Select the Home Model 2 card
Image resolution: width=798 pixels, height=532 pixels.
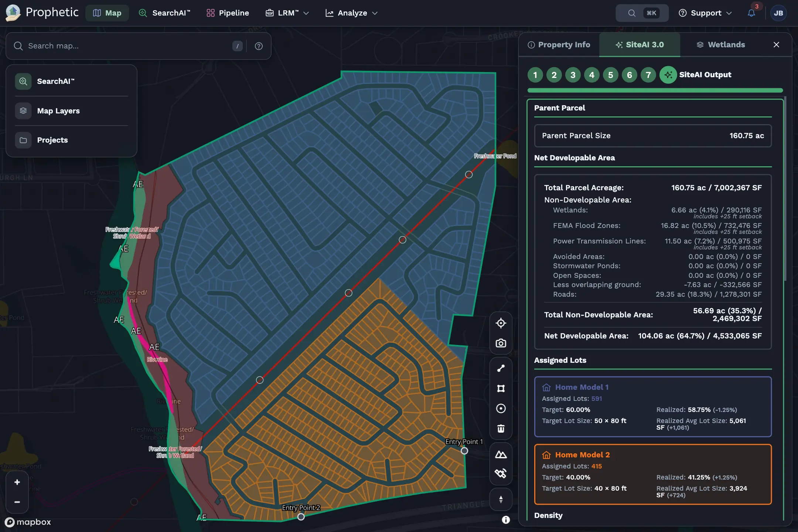tap(653, 474)
